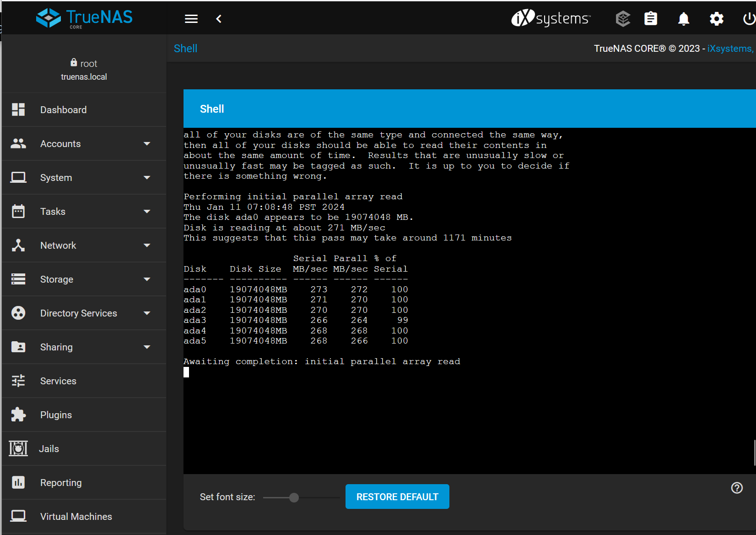
Task: Expand the Tasks menu arrow
Action: pos(147,212)
